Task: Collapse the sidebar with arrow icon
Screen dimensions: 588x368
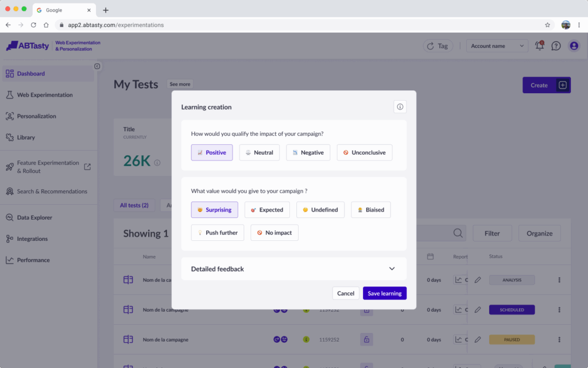Action: click(97, 66)
